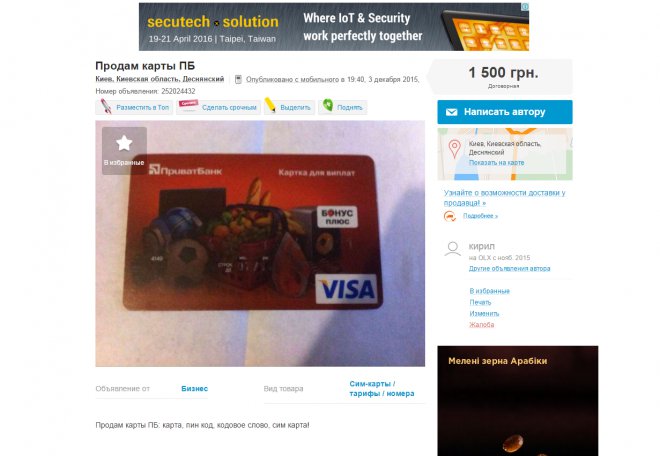Click the star favorites icon on photo
Screen dimensions: 660x456
(124, 143)
